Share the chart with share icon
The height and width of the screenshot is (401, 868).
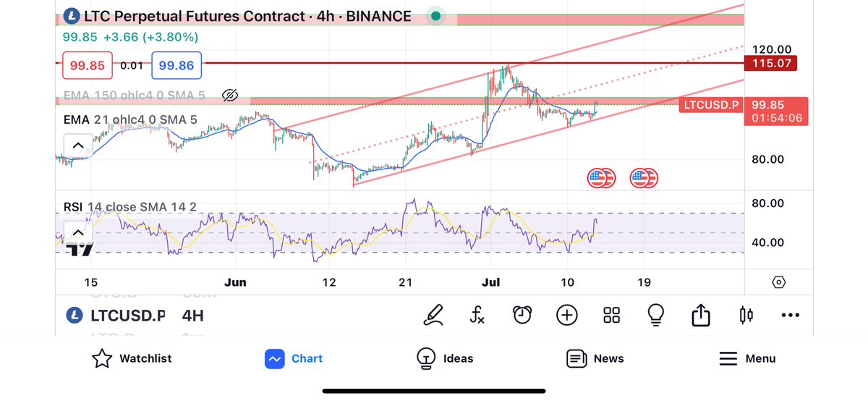click(701, 315)
